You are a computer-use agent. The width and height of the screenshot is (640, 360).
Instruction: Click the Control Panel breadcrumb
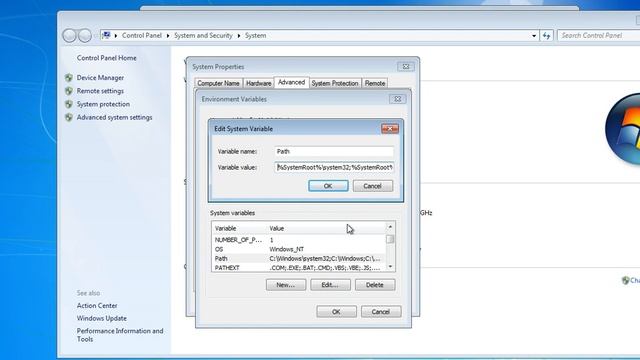click(x=142, y=36)
